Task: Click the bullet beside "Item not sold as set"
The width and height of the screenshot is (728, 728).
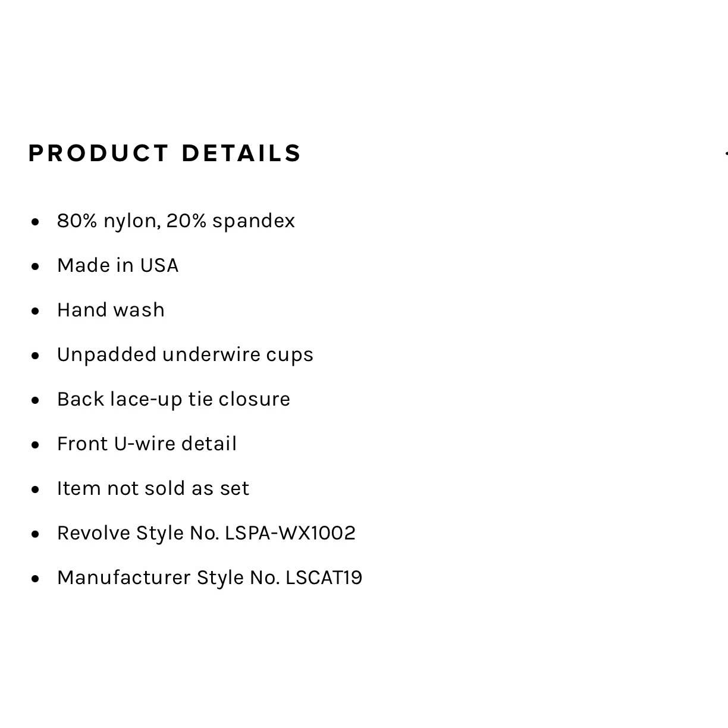Action: (x=36, y=489)
